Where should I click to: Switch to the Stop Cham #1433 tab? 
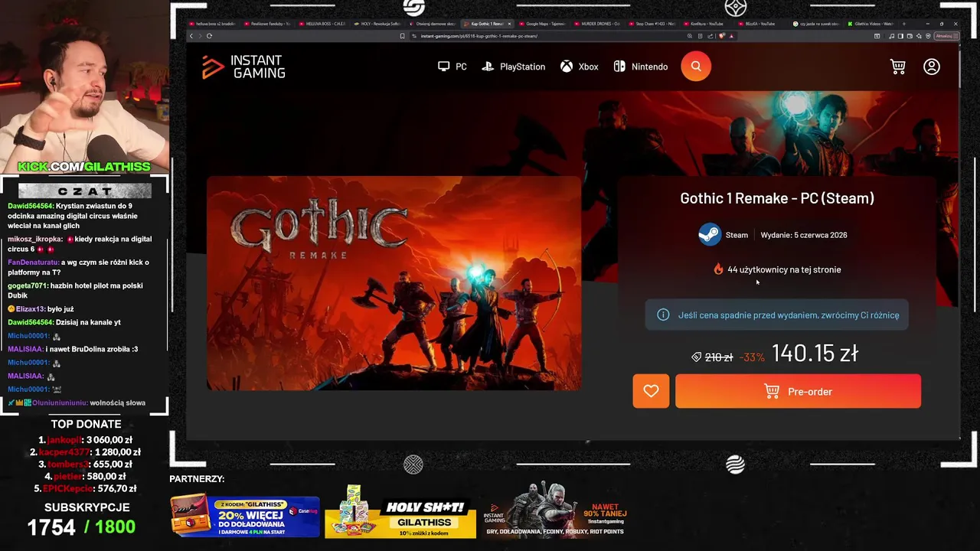[654, 24]
